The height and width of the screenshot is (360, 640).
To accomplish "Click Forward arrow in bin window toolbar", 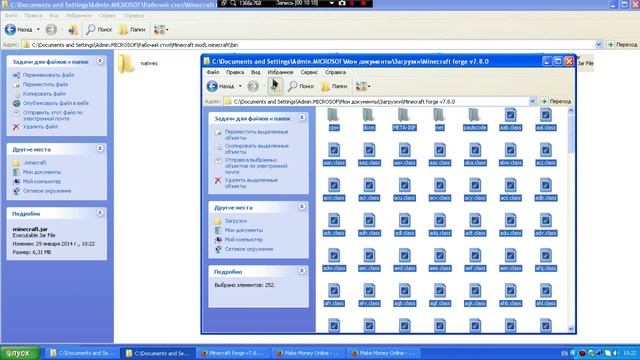I will point(51,29).
